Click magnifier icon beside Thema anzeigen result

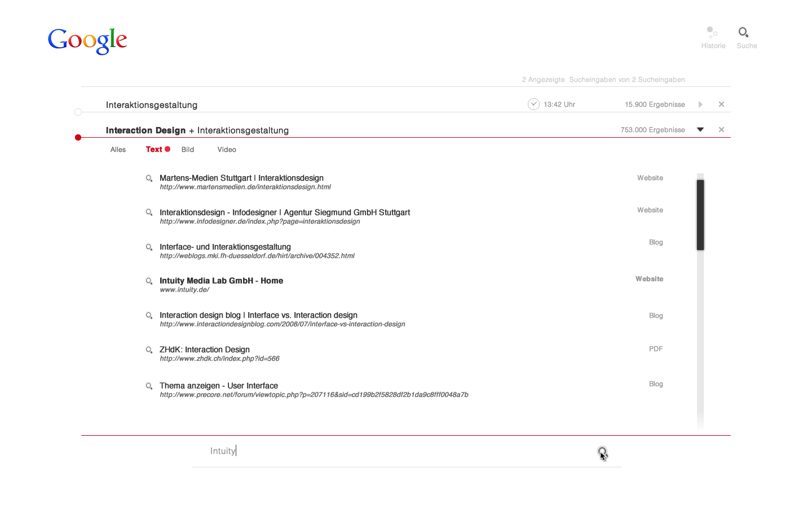[x=149, y=386]
